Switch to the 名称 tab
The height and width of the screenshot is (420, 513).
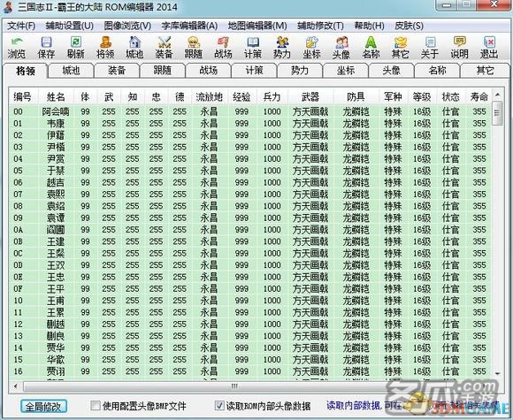point(437,71)
